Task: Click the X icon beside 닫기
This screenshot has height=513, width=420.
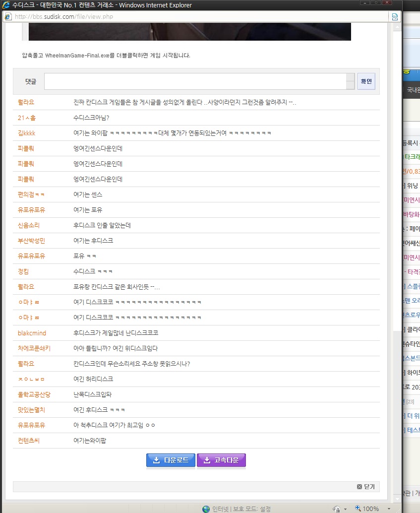Action: (x=360, y=487)
